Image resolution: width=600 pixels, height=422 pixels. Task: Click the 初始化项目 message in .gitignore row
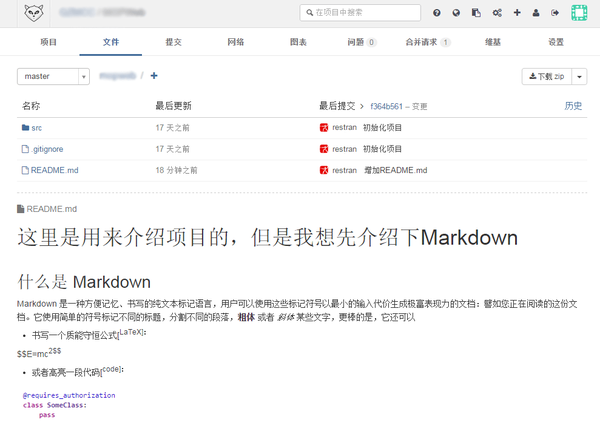(x=382, y=149)
